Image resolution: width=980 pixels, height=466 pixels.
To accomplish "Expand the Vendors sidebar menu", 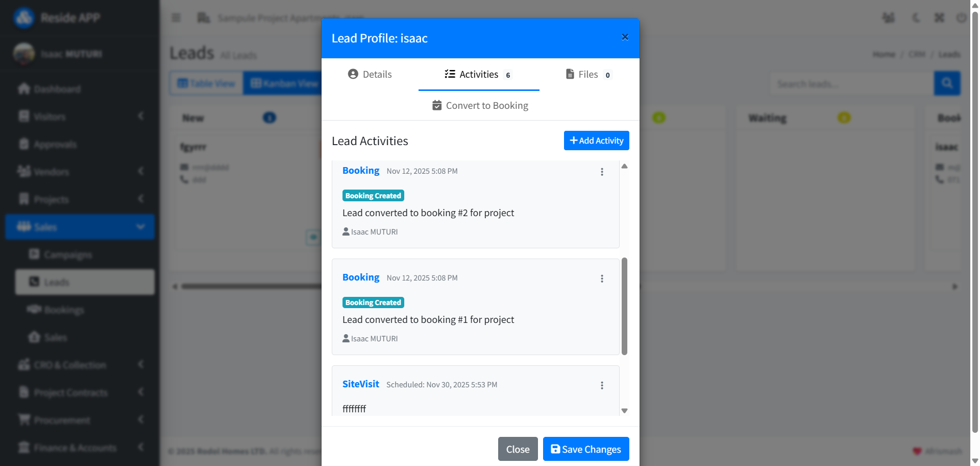I will click(80, 172).
